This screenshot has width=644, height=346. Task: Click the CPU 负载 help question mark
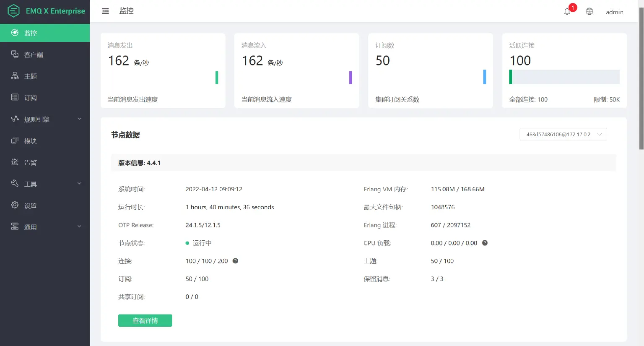coord(484,243)
